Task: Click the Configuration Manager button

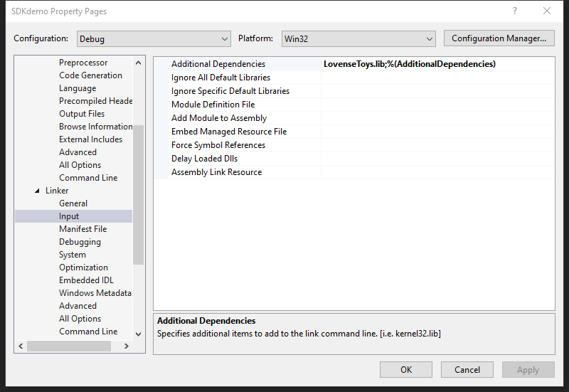Action: [499, 38]
